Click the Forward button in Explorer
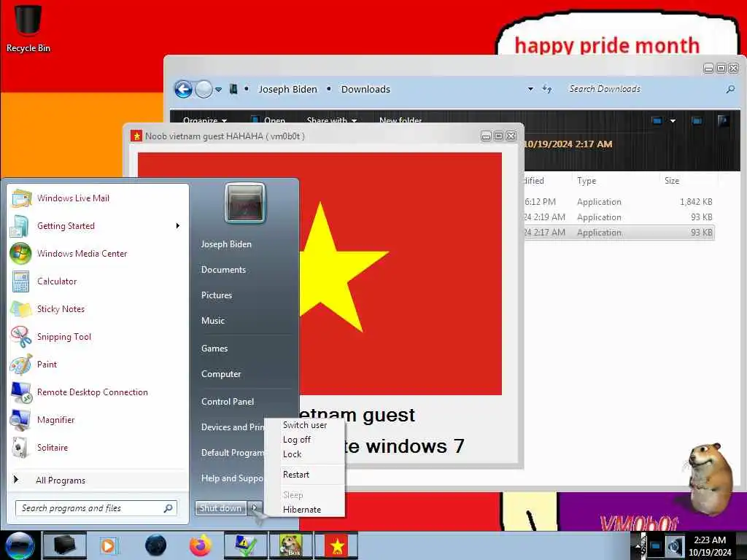The image size is (747, 560). [204, 89]
